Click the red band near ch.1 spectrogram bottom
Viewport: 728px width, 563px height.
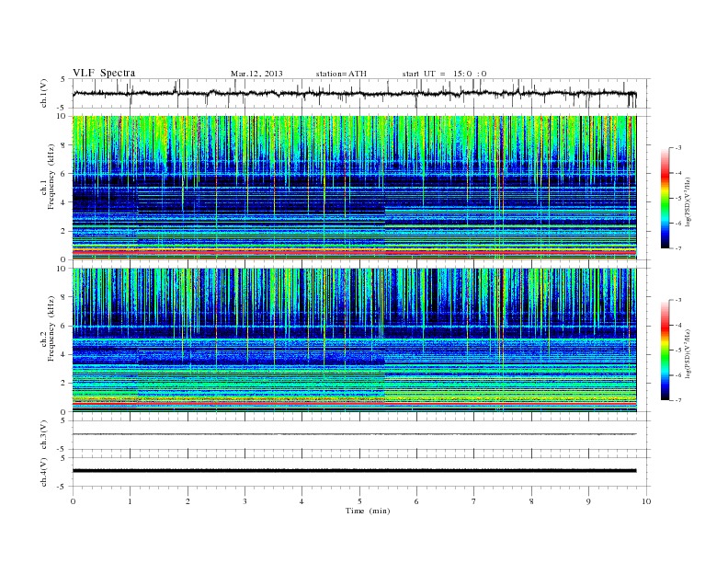(x=354, y=251)
